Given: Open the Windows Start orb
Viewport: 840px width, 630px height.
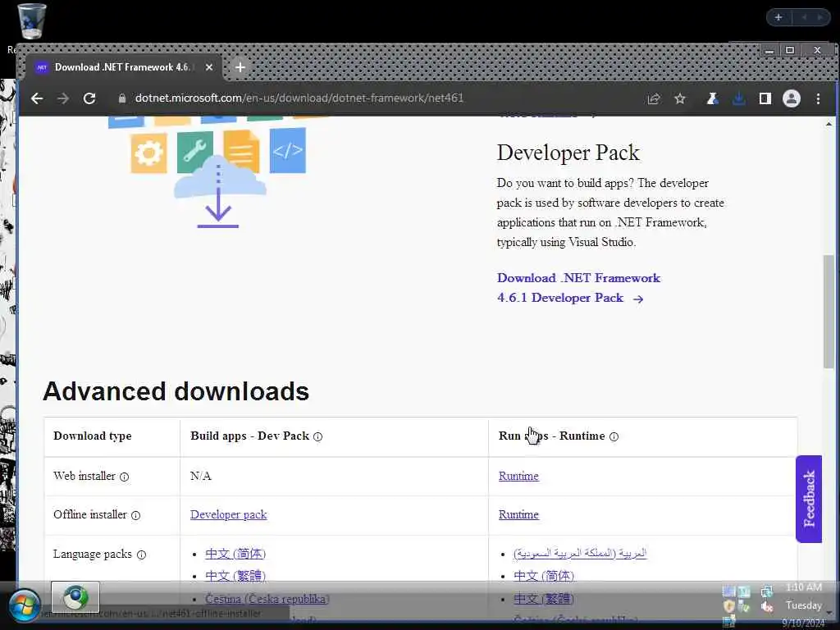Looking at the screenshot, I should (24, 605).
